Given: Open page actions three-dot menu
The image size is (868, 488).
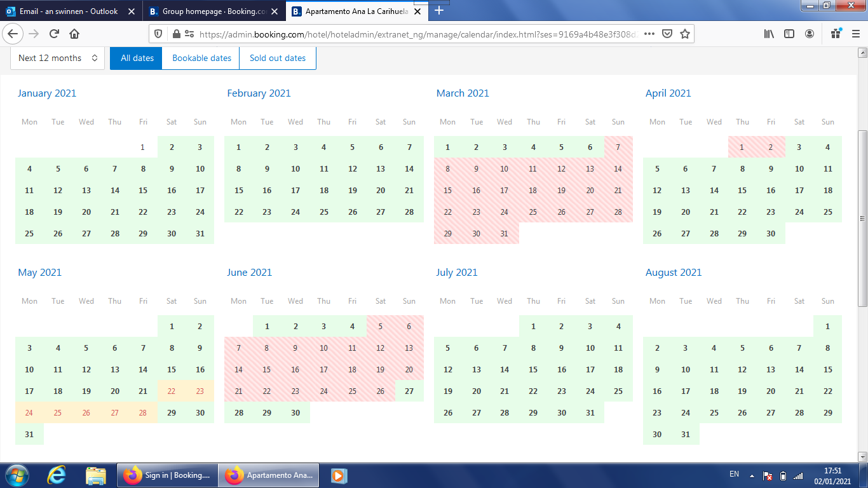Looking at the screenshot, I should tap(649, 34).
